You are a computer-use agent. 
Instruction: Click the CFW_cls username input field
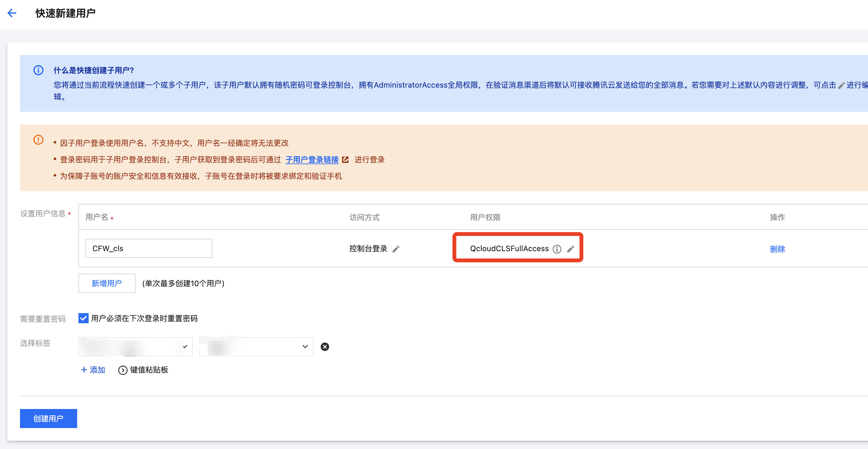[x=149, y=249]
